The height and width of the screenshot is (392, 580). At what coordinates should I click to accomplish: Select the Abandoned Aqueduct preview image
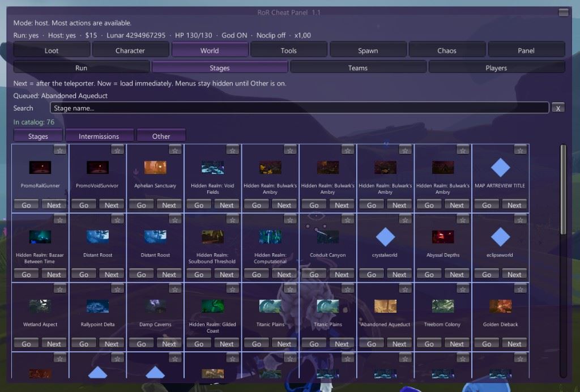(385, 306)
